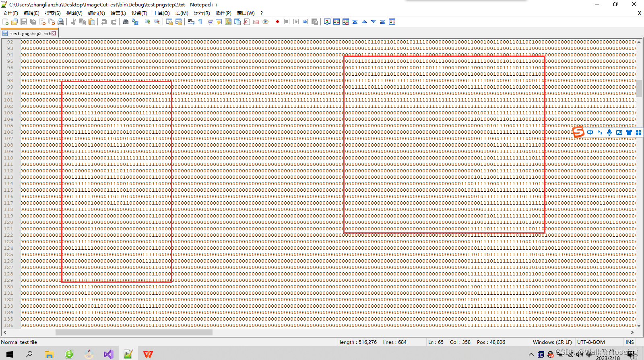Open the 插件(P) menu

[223, 13]
